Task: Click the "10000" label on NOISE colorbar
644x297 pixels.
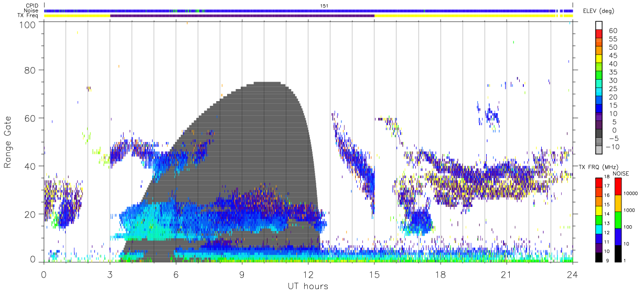Action: (631, 193)
